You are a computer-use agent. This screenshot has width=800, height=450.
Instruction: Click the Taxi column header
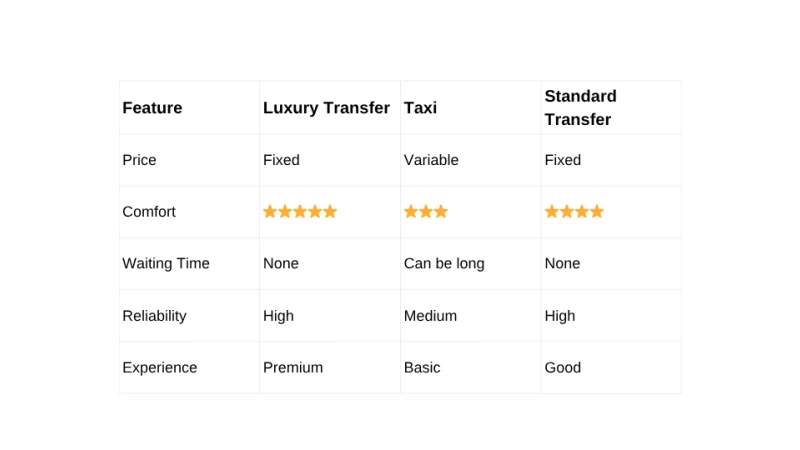point(421,108)
